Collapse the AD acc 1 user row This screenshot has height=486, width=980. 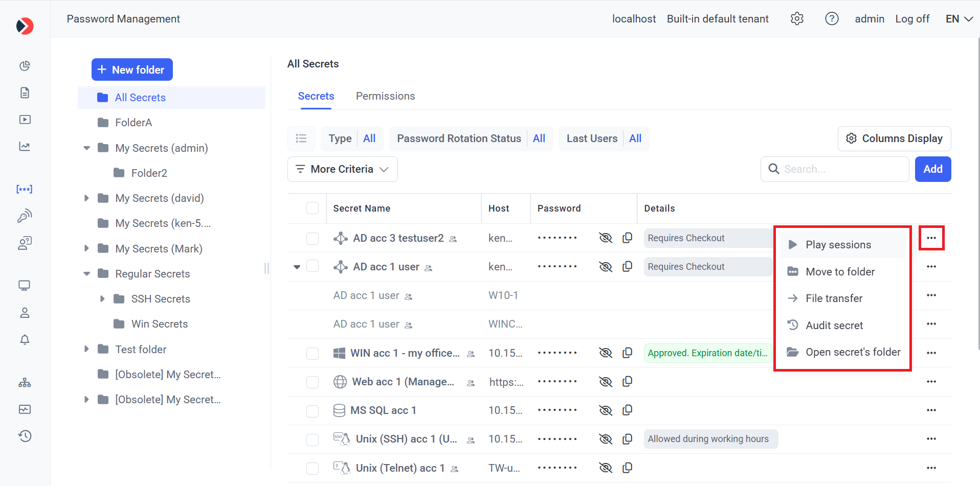pos(297,267)
